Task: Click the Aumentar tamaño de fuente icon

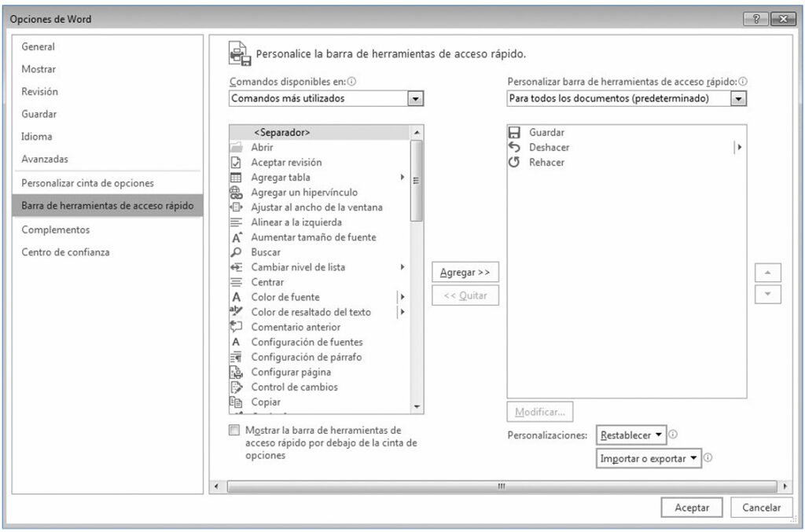Action: 236,237
